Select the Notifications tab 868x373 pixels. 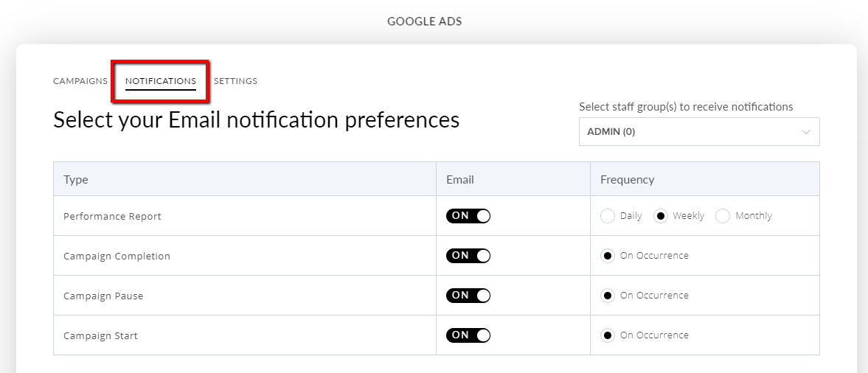[x=161, y=81]
